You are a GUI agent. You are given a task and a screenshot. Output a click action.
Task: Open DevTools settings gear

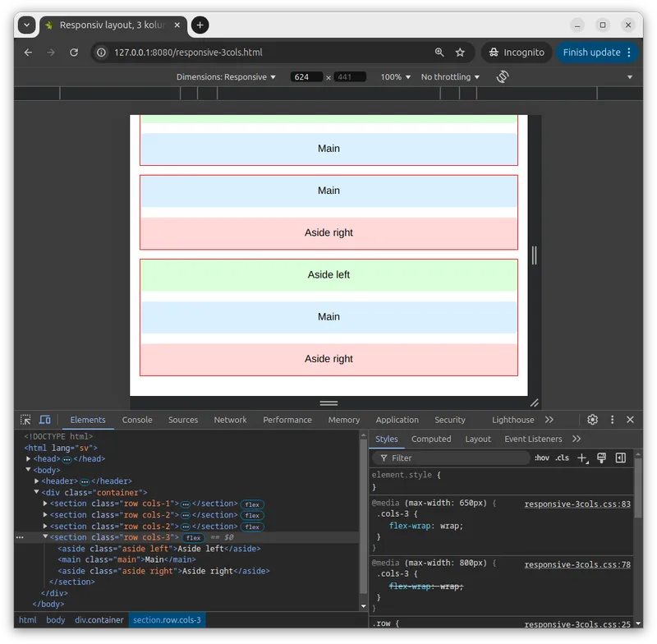tap(592, 420)
